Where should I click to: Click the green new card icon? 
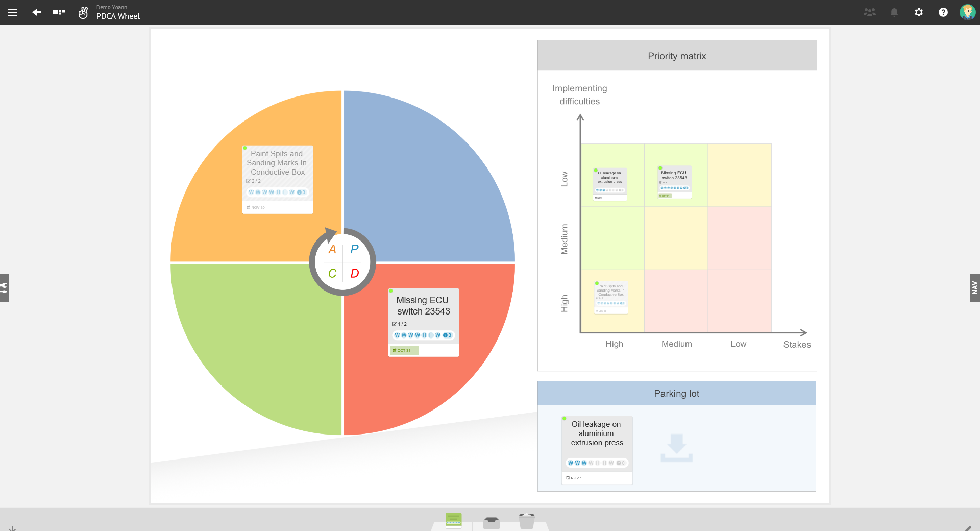coord(453,520)
